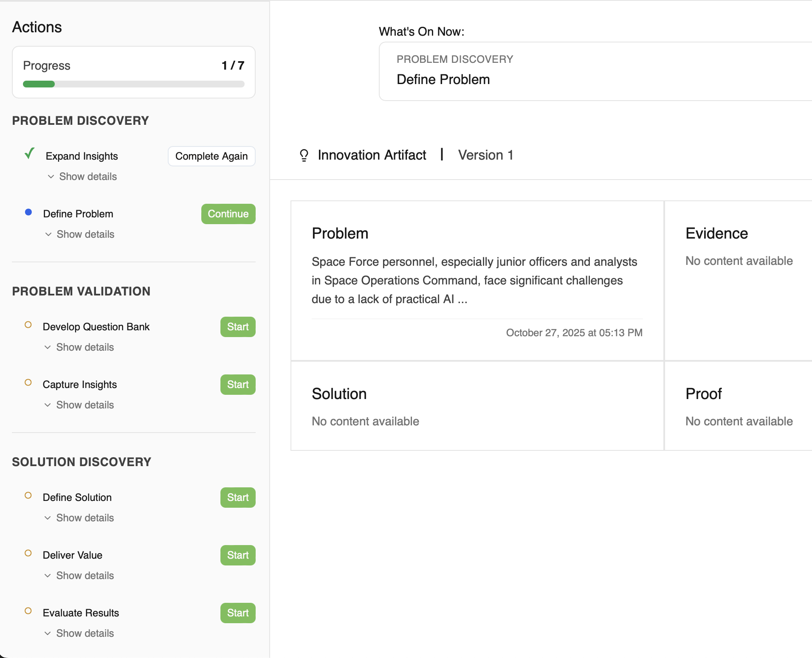This screenshot has width=812, height=658.
Task: Click the circle status icon for Evaluate Results
Action: click(28, 611)
